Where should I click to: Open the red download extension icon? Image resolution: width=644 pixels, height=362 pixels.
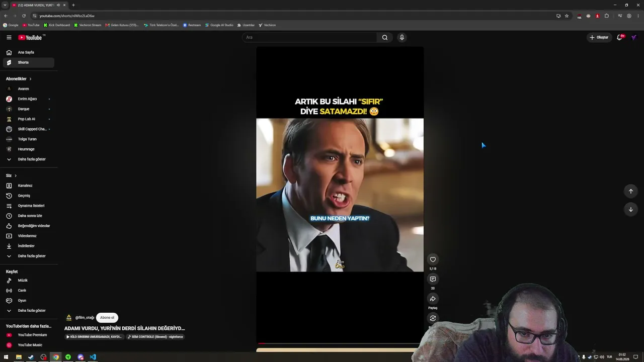click(597, 16)
